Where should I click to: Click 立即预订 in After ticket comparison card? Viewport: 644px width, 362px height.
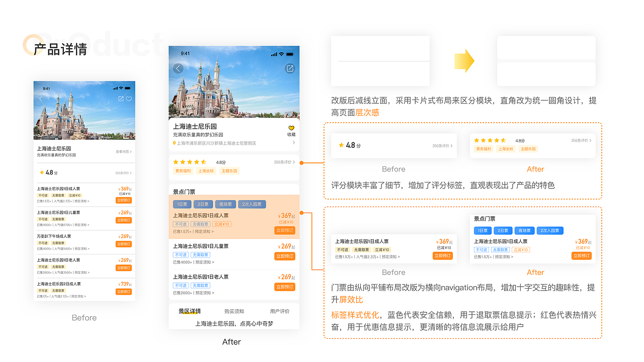[x=582, y=256]
